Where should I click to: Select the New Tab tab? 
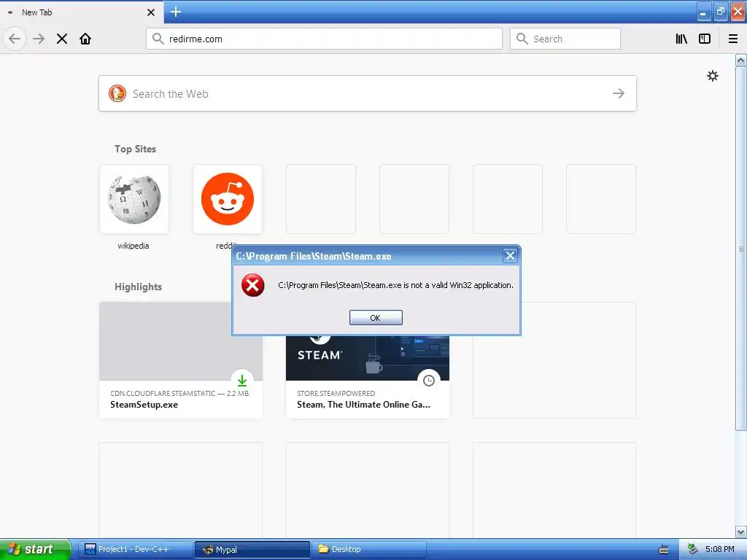click(x=82, y=12)
